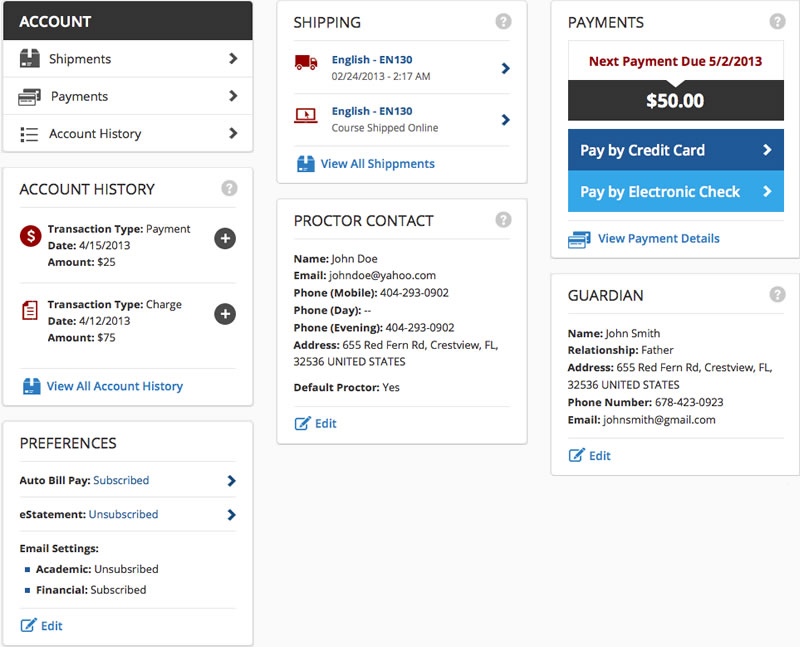Expand the 4/15/2013 Payment transaction details
Image resolution: width=800 pixels, height=647 pixels.
[x=225, y=238]
